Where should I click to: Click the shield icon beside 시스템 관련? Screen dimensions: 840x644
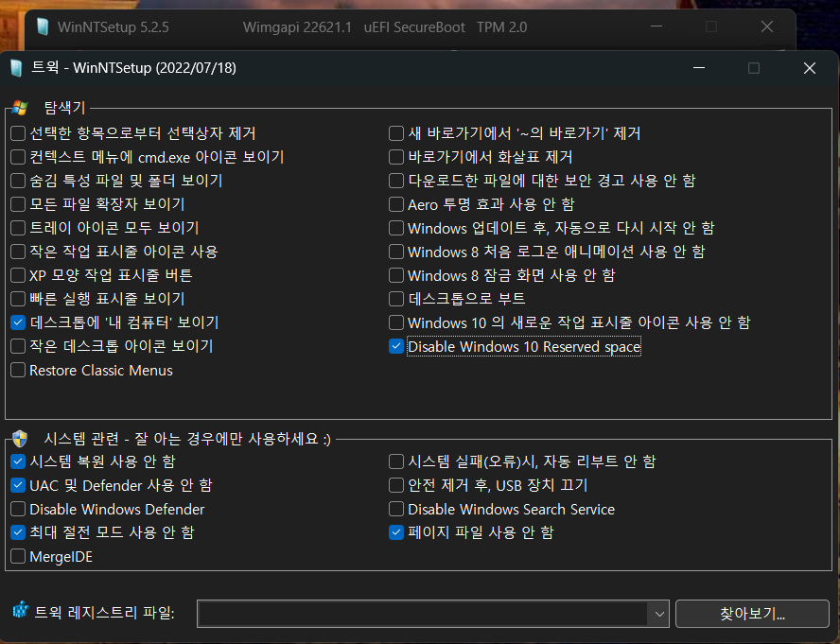pyautogui.click(x=20, y=439)
